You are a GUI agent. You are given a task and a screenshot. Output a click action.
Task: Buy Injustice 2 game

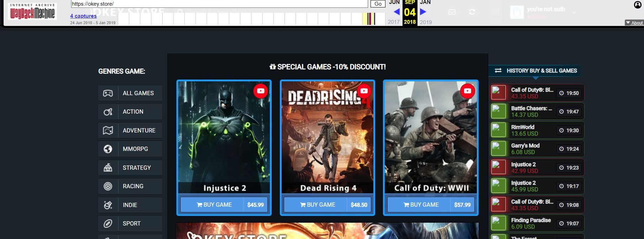(x=212, y=205)
